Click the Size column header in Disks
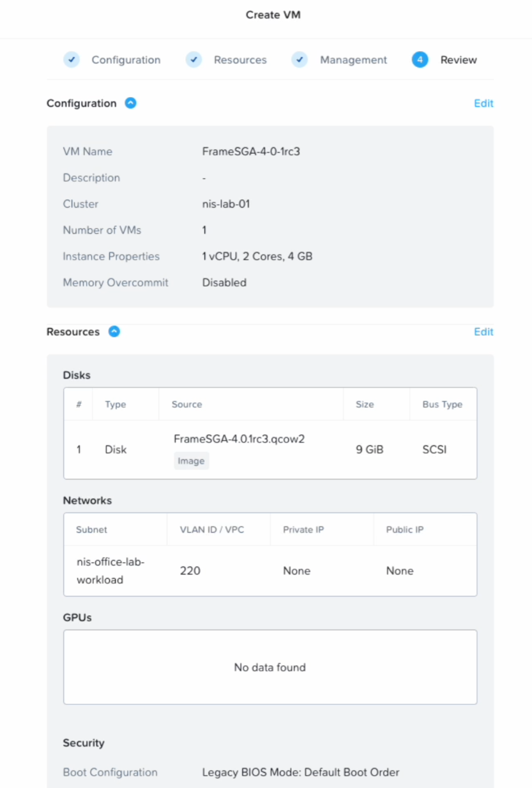 click(365, 404)
